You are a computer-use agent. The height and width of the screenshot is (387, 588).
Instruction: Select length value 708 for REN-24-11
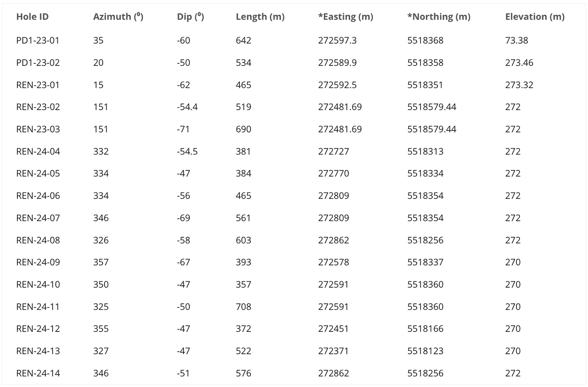click(x=243, y=307)
